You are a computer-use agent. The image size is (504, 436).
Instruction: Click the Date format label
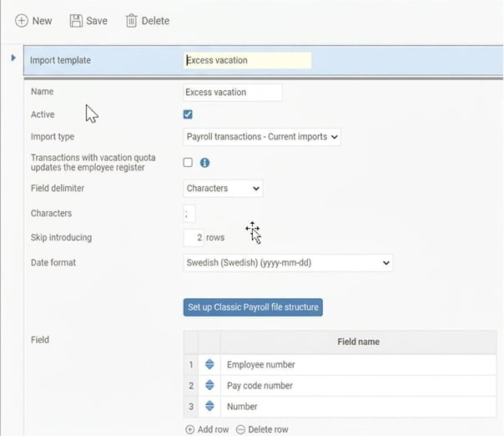(53, 262)
